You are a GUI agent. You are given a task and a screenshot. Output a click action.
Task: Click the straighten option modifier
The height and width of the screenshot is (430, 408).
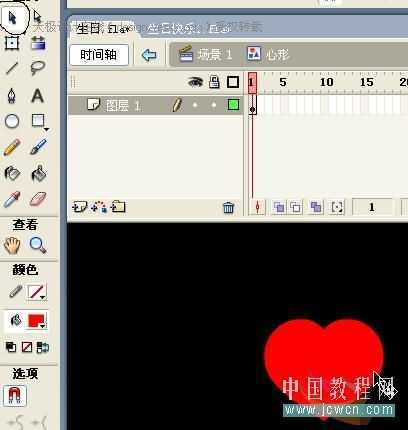(39, 423)
